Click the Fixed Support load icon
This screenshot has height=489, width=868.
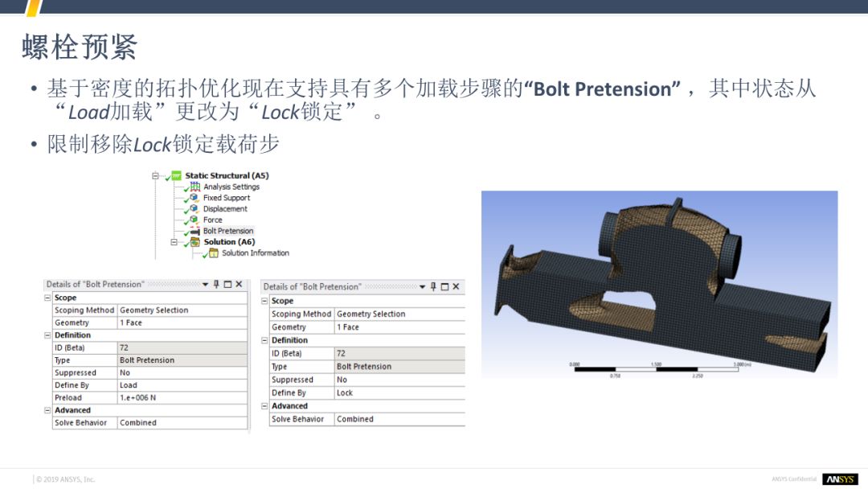tap(194, 198)
